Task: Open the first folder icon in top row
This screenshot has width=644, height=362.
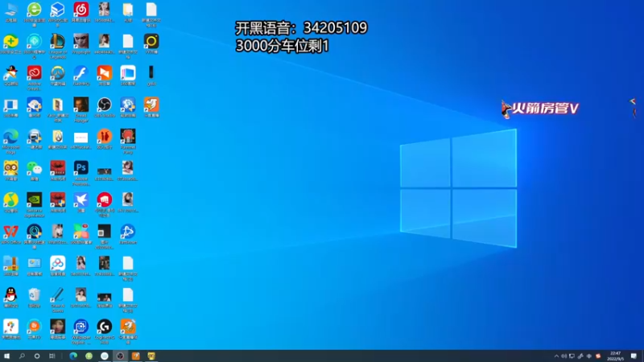Action: tap(128, 10)
